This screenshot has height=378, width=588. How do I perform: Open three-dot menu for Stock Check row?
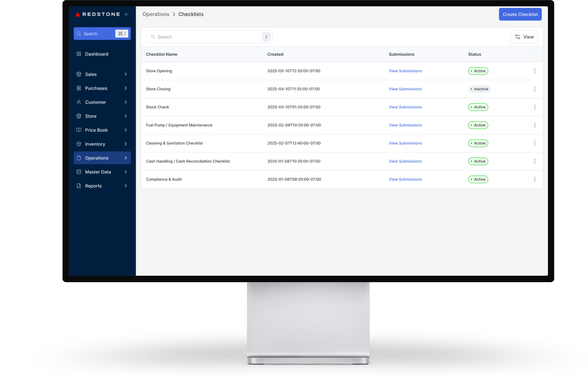pos(534,107)
